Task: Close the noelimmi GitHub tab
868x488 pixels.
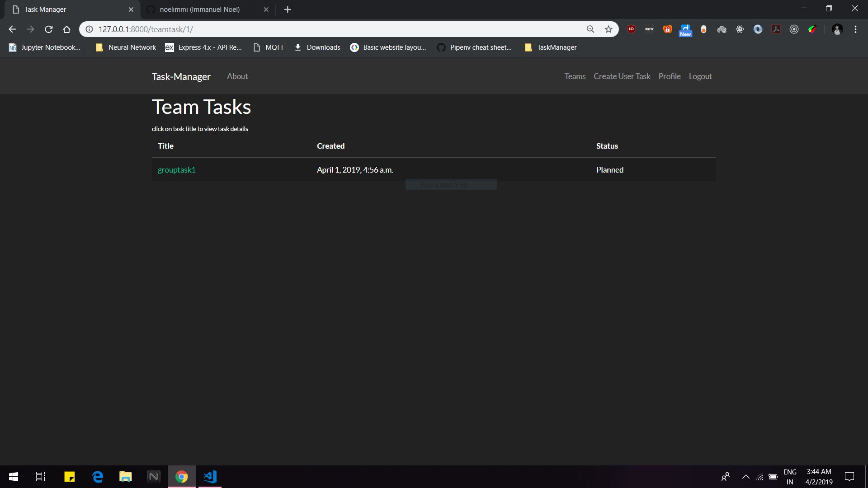Action: click(x=266, y=9)
